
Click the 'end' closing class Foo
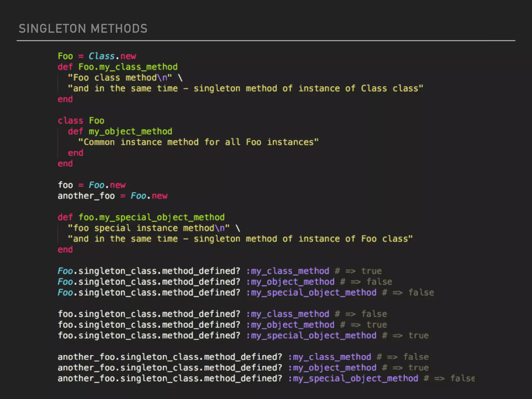coord(65,164)
